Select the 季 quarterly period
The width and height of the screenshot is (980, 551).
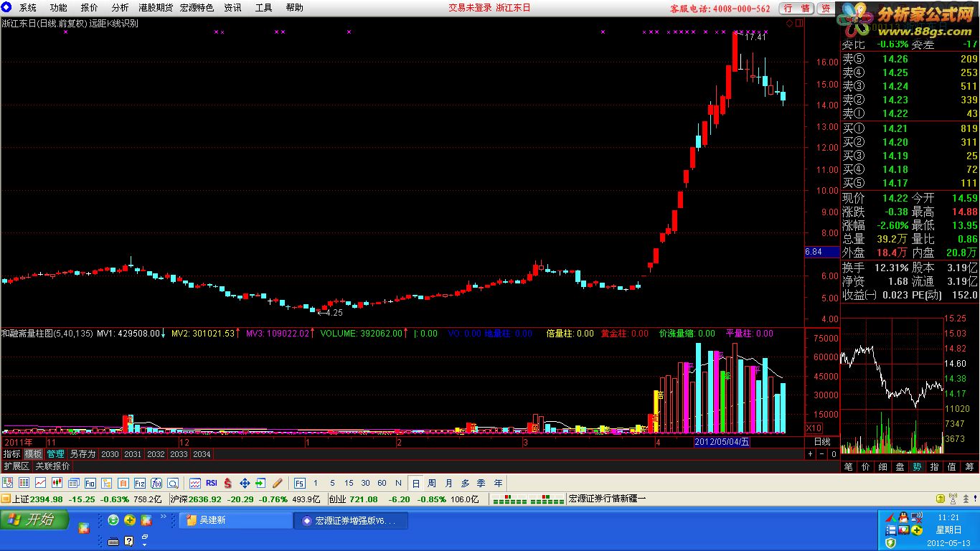coord(481,483)
